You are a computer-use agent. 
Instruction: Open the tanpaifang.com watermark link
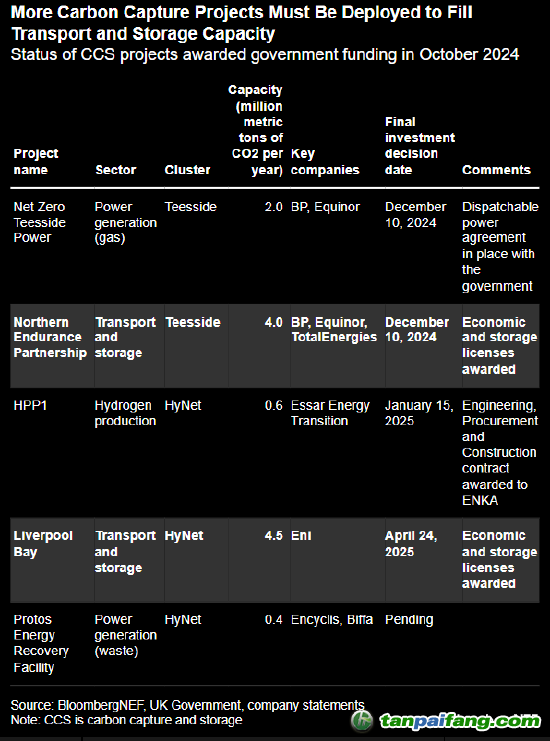click(460, 721)
